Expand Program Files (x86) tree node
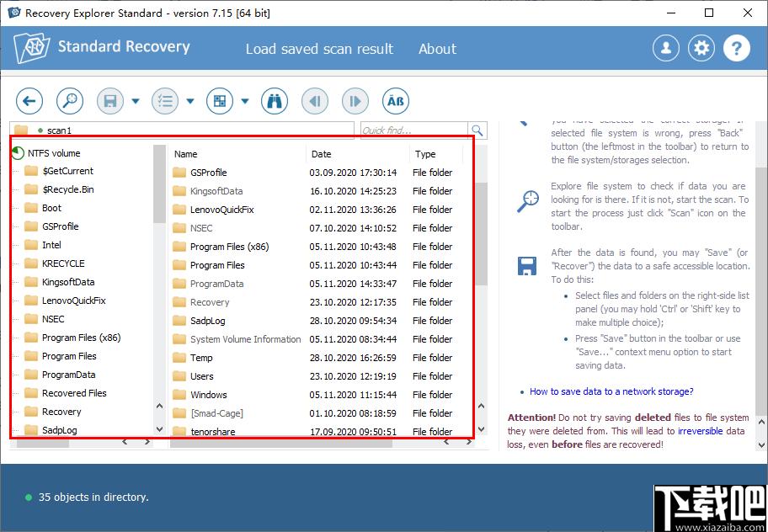768x532 pixels. (x=17, y=338)
